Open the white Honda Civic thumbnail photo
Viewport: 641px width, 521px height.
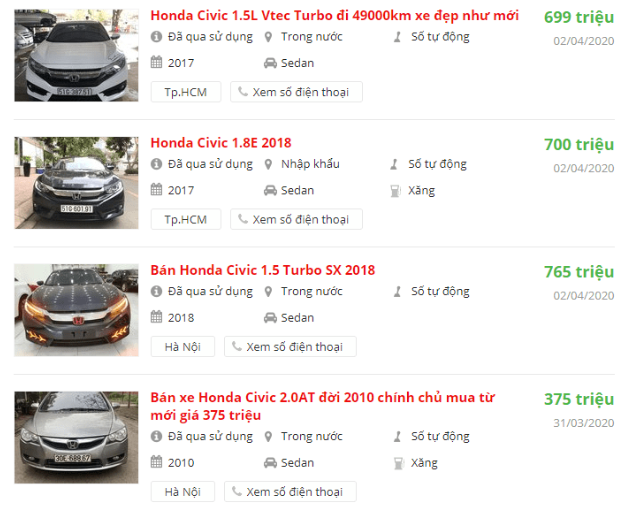[76, 56]
